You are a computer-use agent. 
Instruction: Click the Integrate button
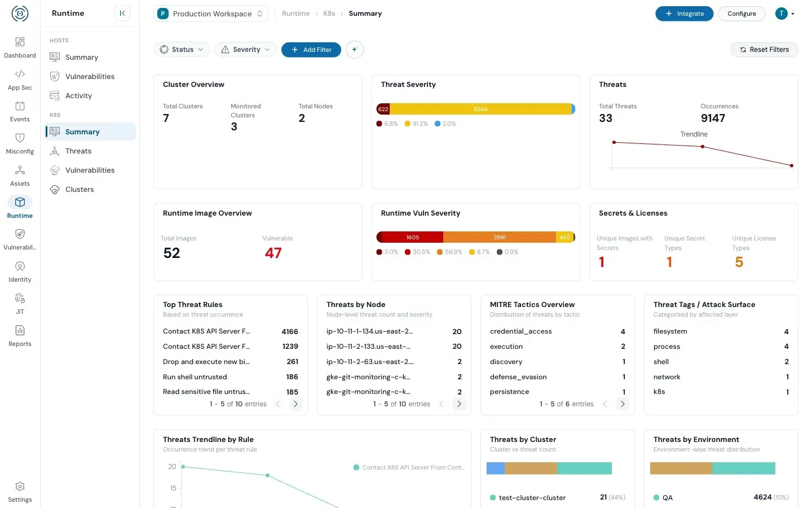pyautogui.click(x=685, y=14)
